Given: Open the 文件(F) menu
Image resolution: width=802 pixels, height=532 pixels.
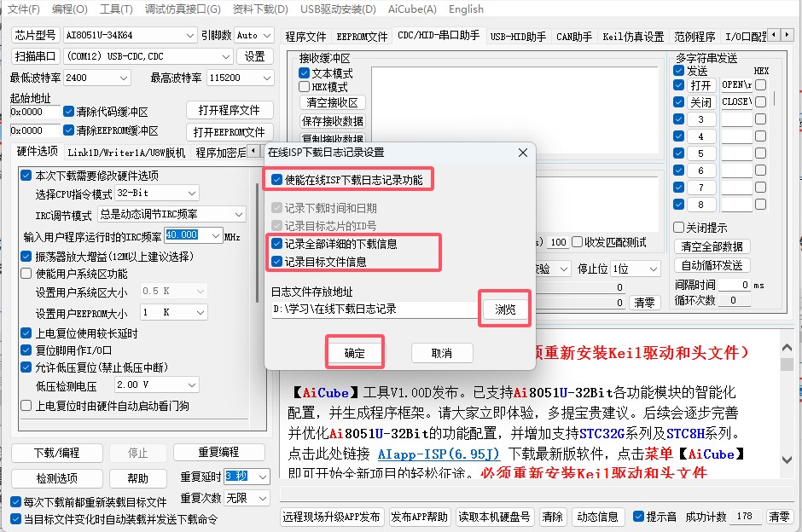Looking at the screenshot, I should coord(24,9).
